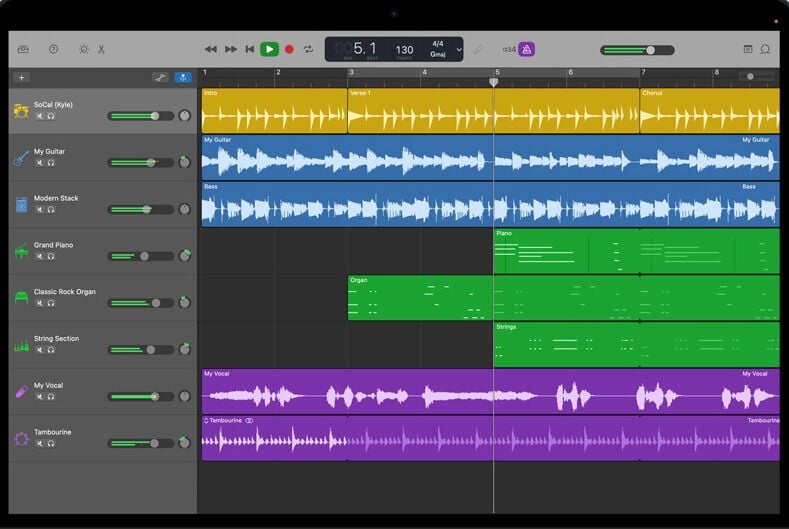789x529 pixels.
Task: Select the My Guitar track icon
Action: tap(21, 158)
